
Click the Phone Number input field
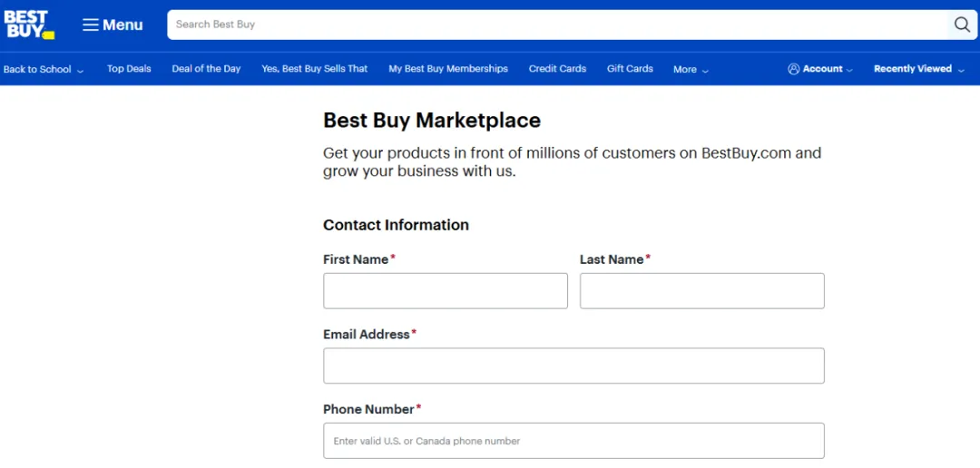click(573, 441)
